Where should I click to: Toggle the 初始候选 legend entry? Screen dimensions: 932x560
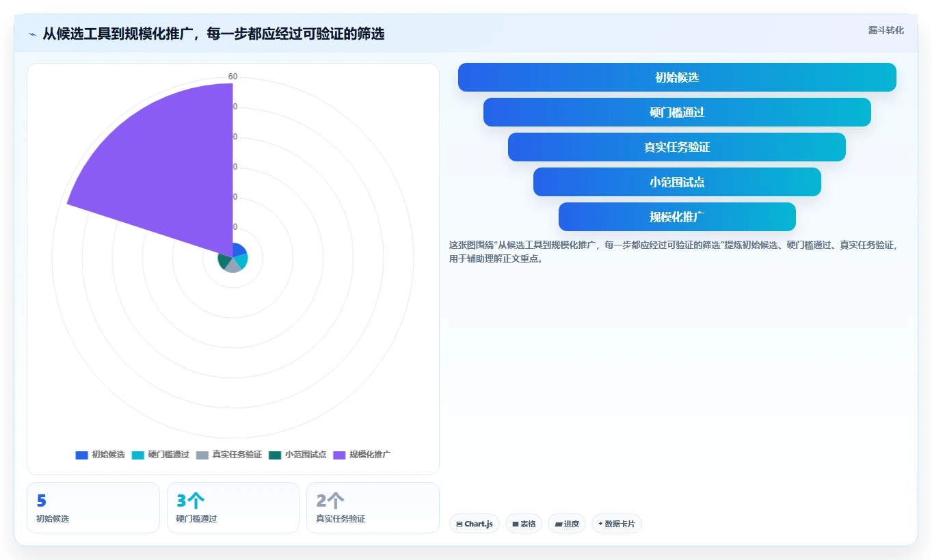[100, 455]
